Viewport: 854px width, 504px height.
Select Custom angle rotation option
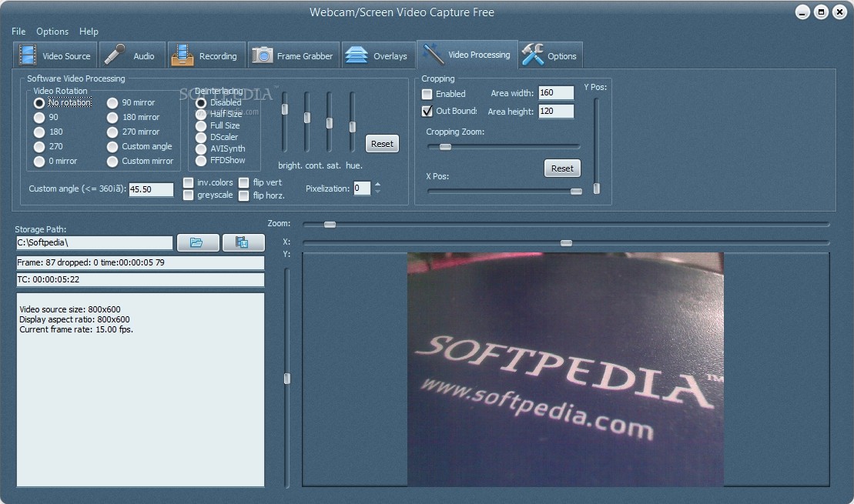click(112, 146)
